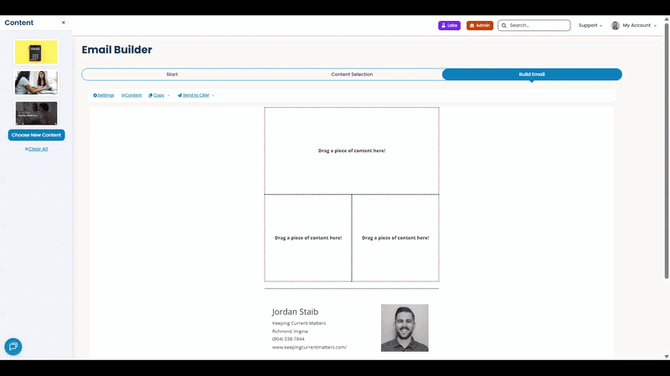670x376 pixels.
Task: Click the page vertical scrollbar thumb
Action: pos(667,150)
